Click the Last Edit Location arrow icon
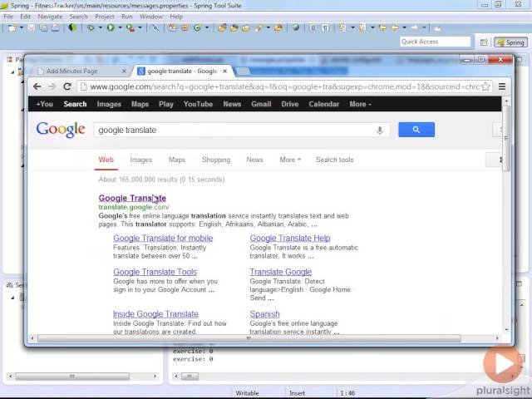The width and height of the screenshot is (532, 399). [382, 28]
